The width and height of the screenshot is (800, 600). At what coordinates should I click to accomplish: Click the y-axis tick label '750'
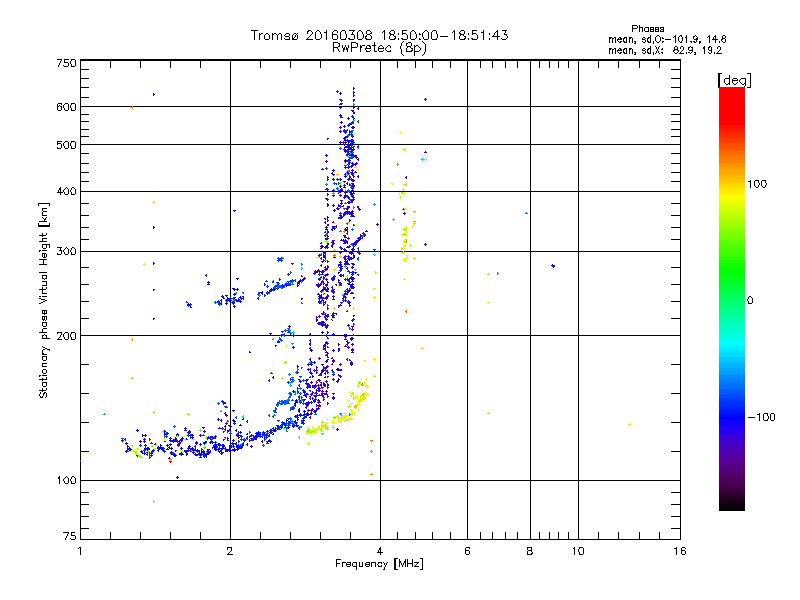click(67, 63)
